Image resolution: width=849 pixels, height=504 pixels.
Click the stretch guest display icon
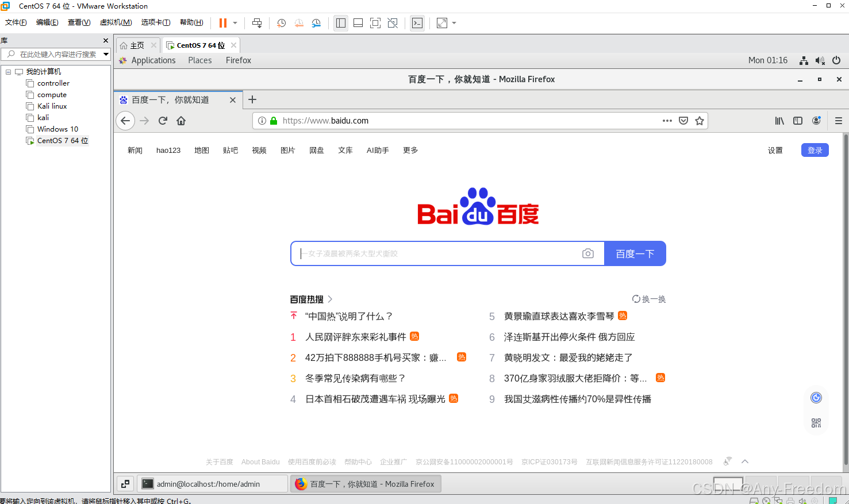442,23
